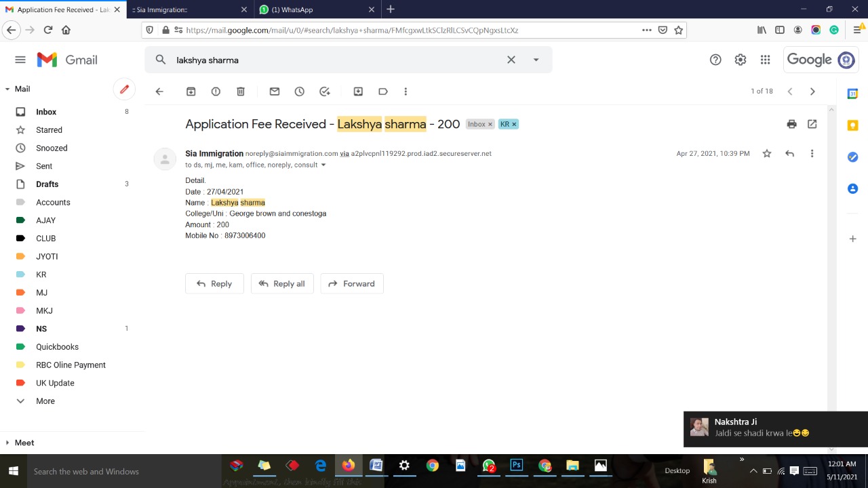Open Google account profile avatar
Image resolution: width=868 pixels, height=488 pixels.
pos(846,60)
